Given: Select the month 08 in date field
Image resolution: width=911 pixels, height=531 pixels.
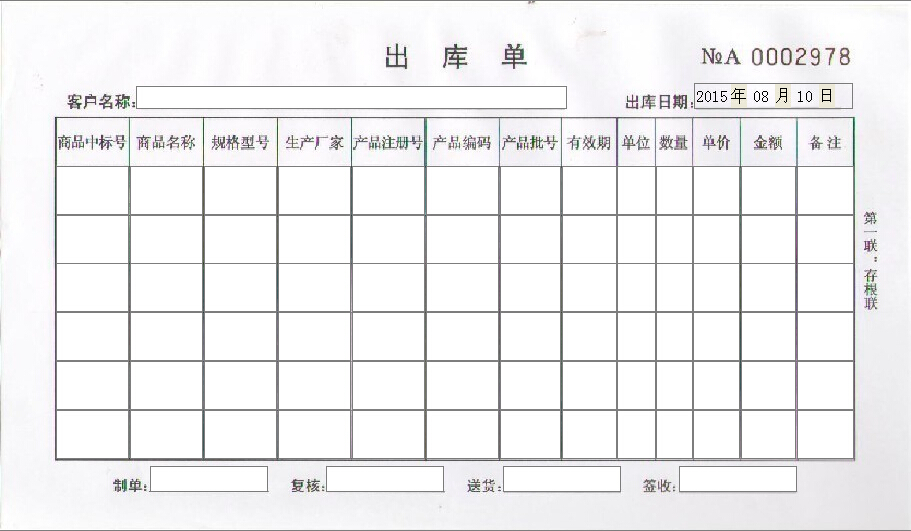Looking at the screenshot, I should (x=761, y=96).
